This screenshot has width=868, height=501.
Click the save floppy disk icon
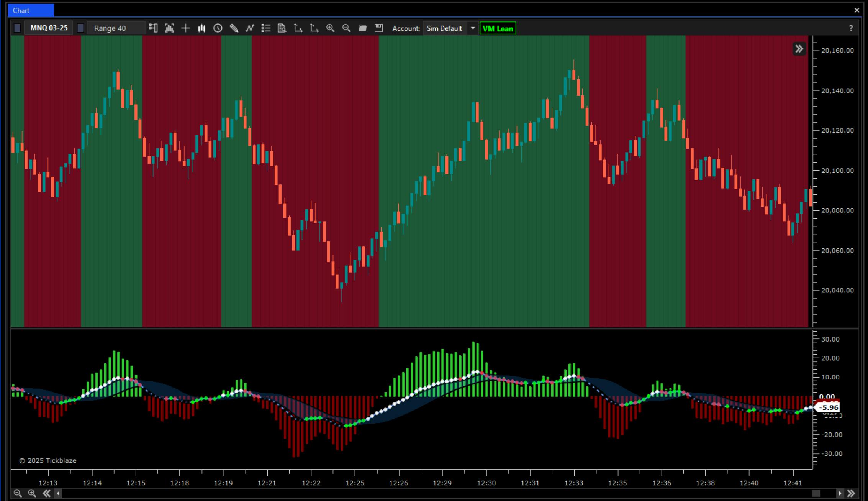point(378,28)
